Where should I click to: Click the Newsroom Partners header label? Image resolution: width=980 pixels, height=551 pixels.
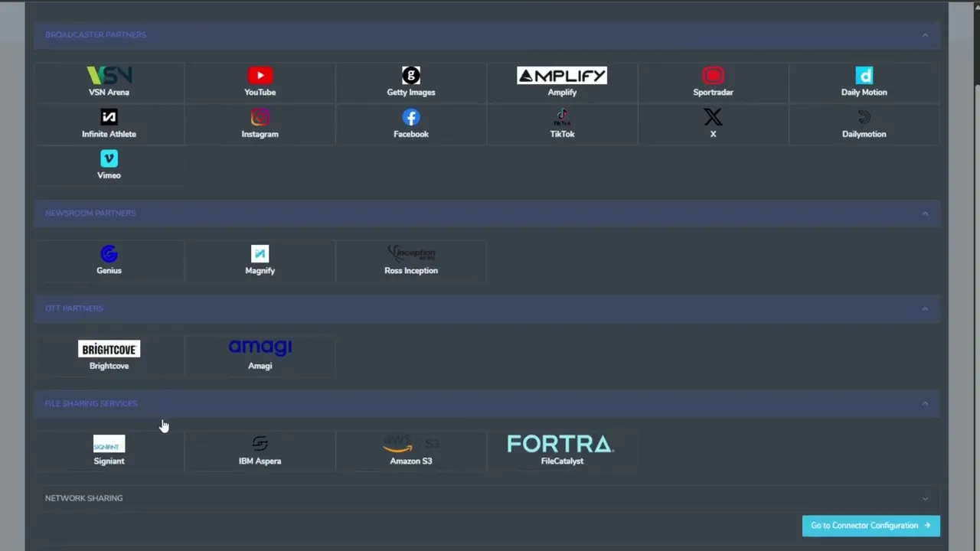tap(90, 213)
